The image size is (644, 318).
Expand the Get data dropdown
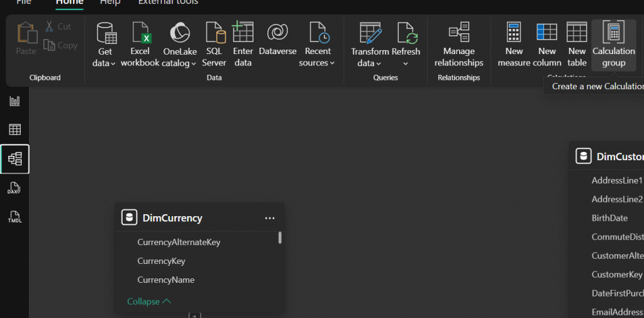[105, 63]
